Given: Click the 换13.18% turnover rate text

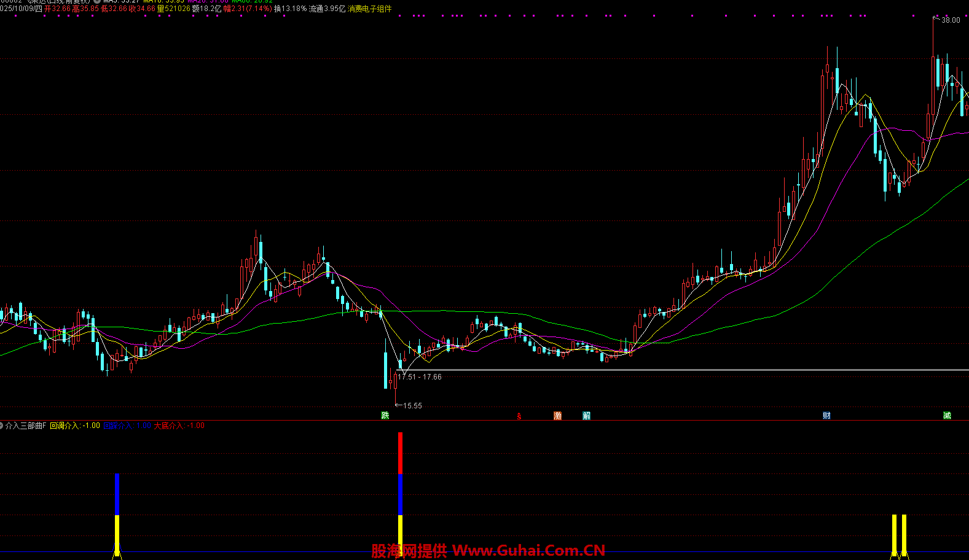Looking at the screenshot, I should pyautogui.click(x=290, y=9).
